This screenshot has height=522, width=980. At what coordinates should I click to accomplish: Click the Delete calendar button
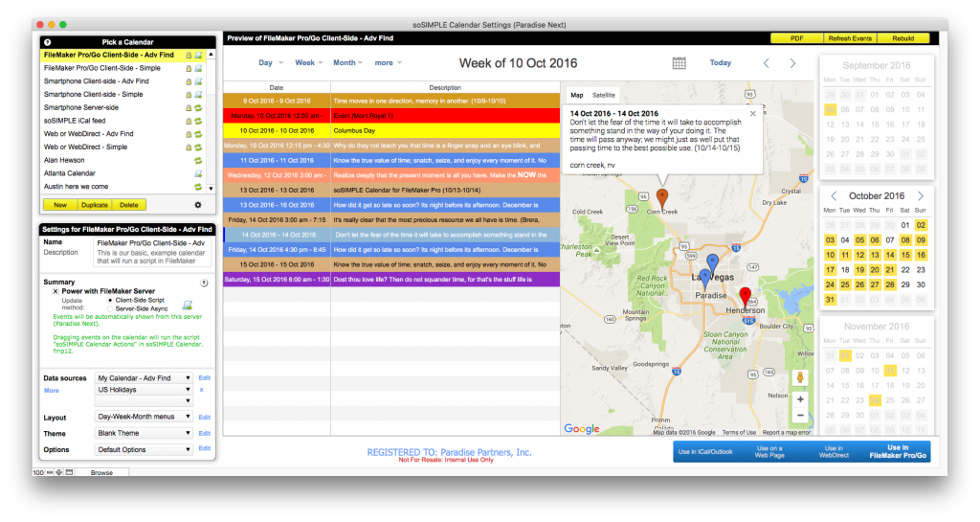point(129,205)
